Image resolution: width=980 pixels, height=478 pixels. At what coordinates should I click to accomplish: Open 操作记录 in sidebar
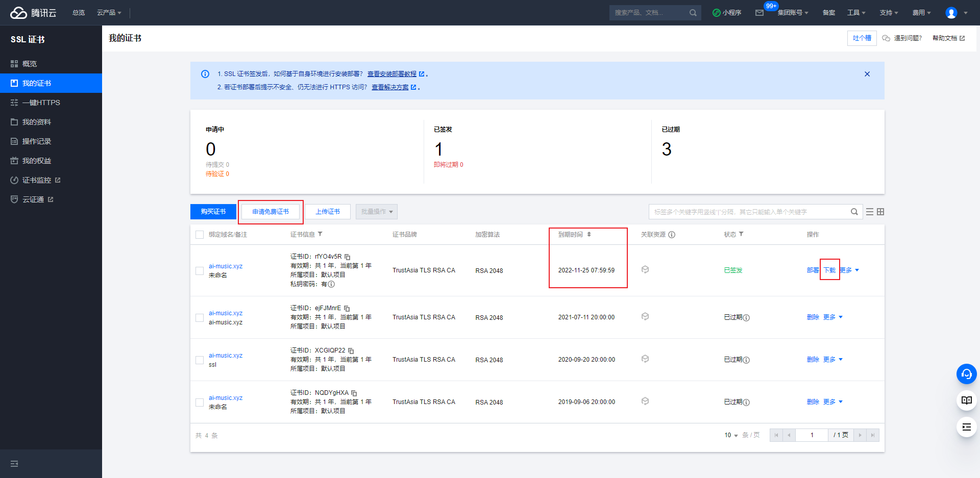click(51, 141)
